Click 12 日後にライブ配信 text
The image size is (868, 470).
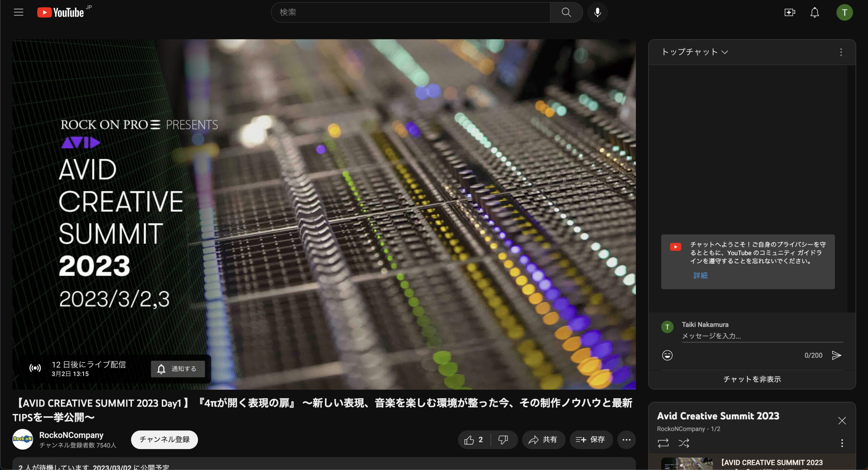point(89,364)
